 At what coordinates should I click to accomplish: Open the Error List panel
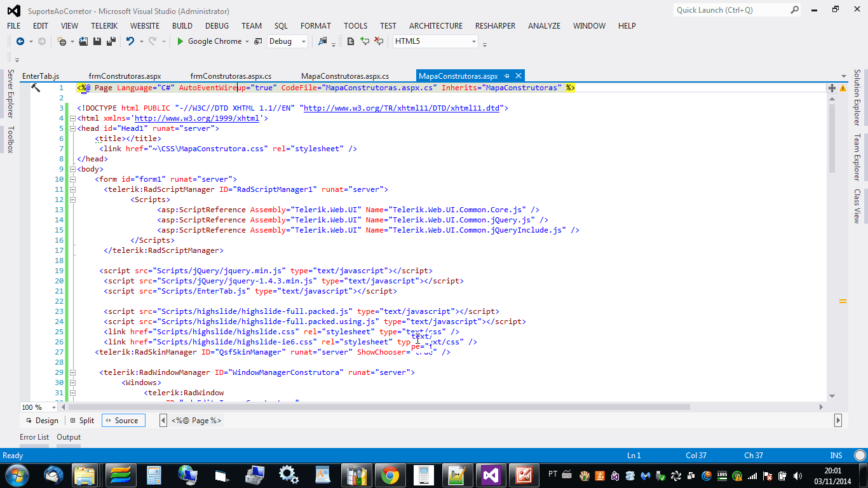point(34,437)
